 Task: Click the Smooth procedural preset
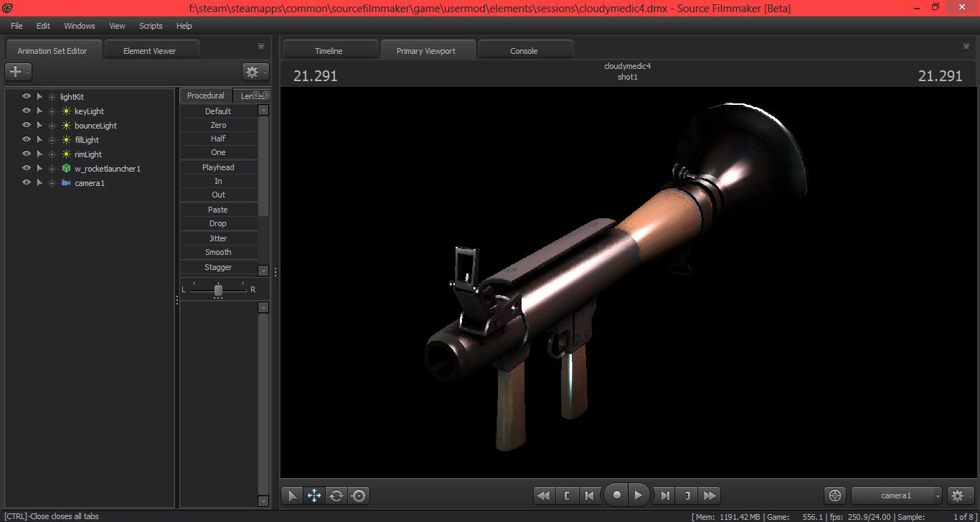point(218,252)
